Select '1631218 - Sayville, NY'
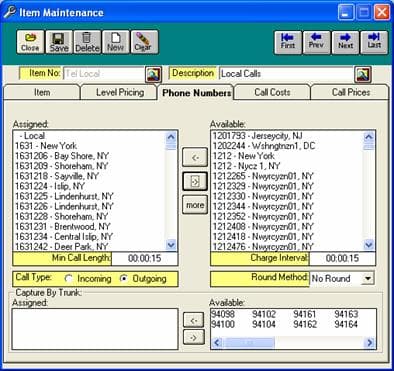The width and height of the screenshot is (394, 371). click(x=89, y=176)
